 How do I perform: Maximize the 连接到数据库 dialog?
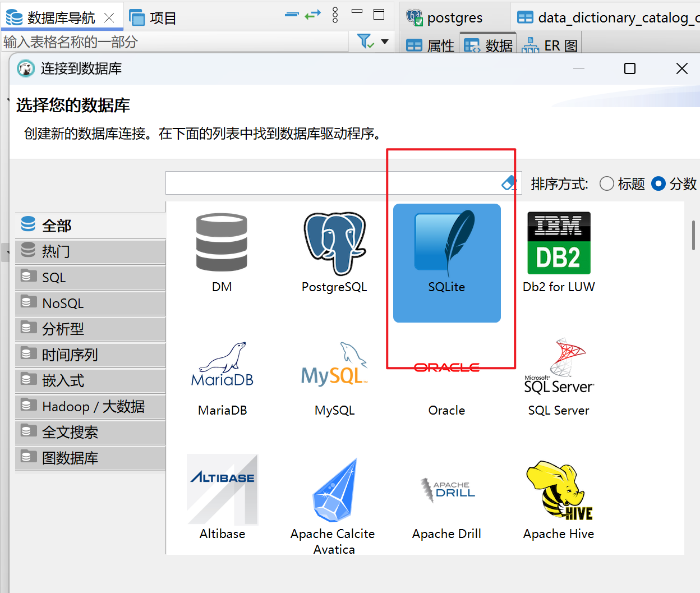(630, 68)
